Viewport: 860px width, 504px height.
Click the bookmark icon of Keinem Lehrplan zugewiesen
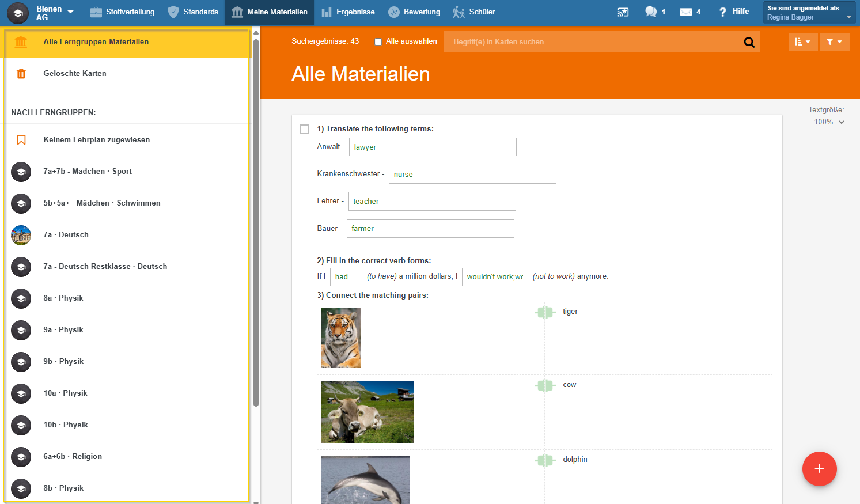pos(21,140)
